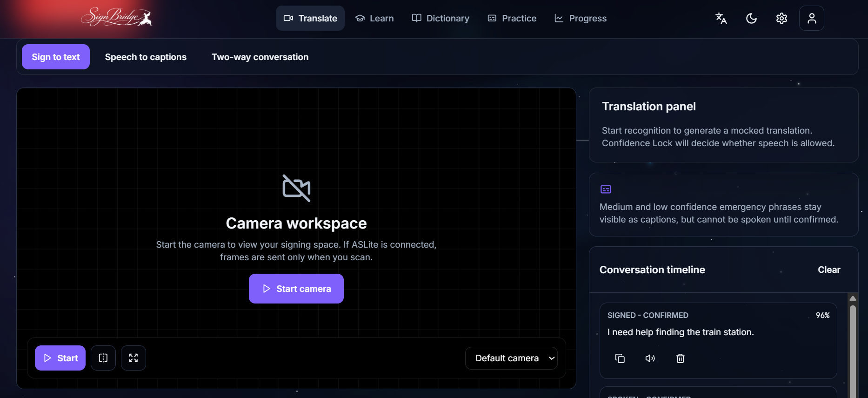The image size is (868, 398).
Task: Click the 'Camera workspace' heading
Action: click(296, 223)
